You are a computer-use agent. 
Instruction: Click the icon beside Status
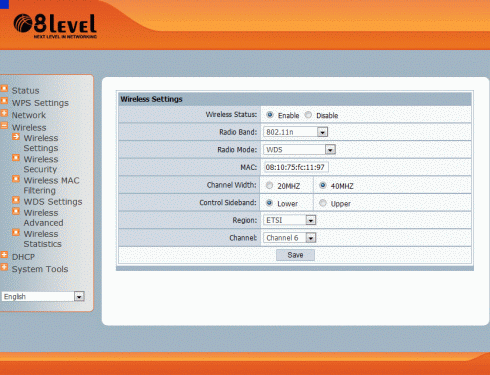click(x=4, y=89)
